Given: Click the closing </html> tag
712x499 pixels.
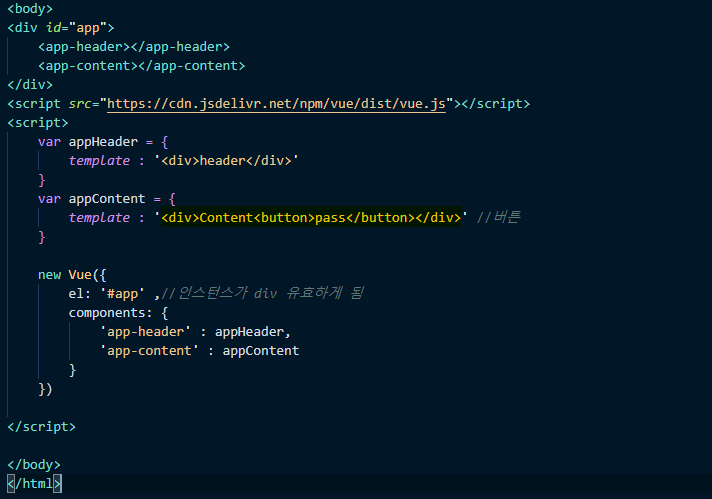Looking at the screenshot, I should [34, 484].
